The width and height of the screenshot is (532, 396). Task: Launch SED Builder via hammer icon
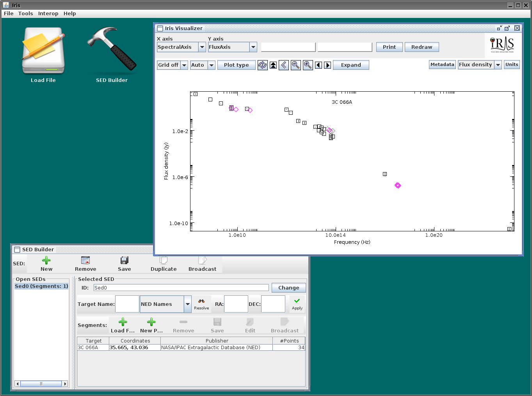point(112,51)
